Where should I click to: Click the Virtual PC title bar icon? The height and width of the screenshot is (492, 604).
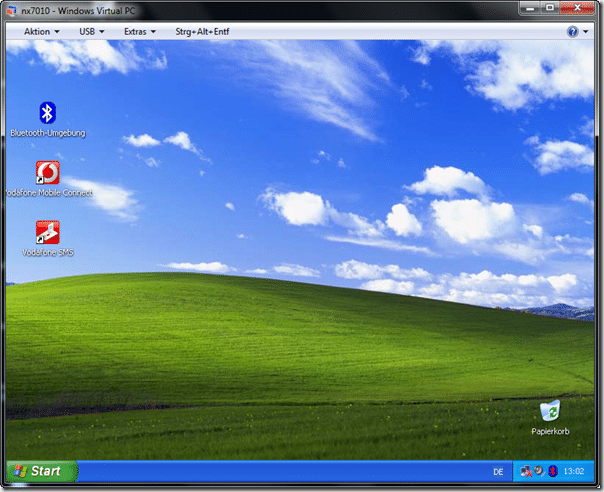pos(12,10)
